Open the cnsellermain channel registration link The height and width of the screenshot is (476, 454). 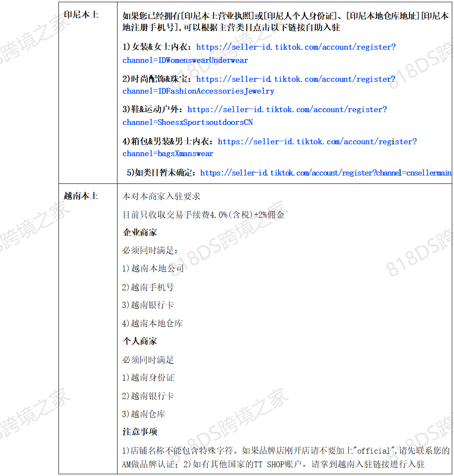[326, 173]
